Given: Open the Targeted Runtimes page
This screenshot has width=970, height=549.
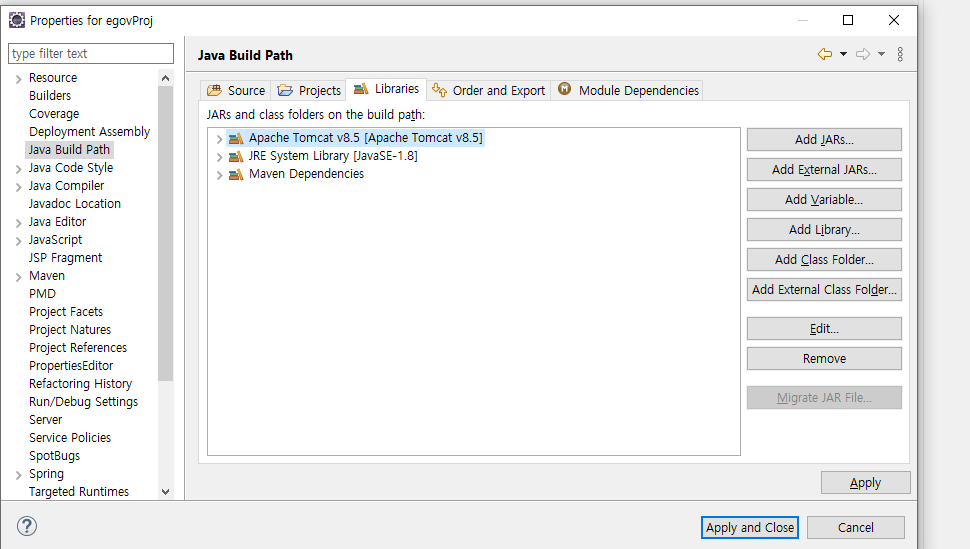Looking at the screenshot, I should pyautogui.click(x=79, y=491).
